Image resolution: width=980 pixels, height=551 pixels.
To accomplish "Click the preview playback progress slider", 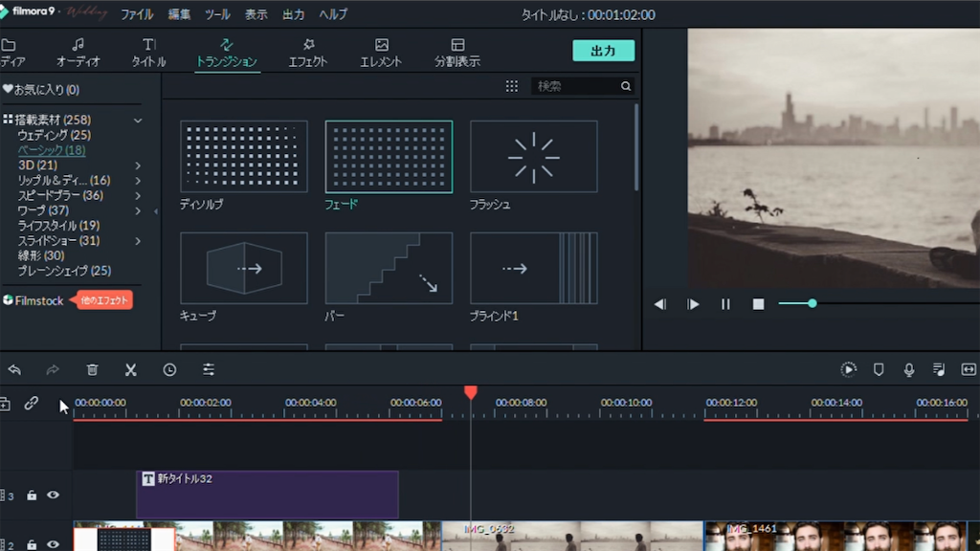I will pyautogui.click(x=813, y=303).
